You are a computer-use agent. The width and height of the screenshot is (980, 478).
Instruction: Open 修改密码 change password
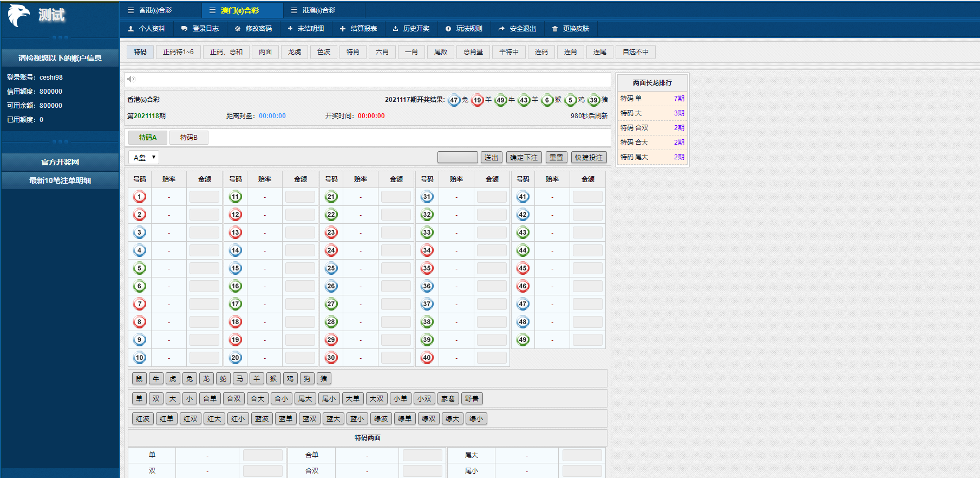click(x=253, y=29)
